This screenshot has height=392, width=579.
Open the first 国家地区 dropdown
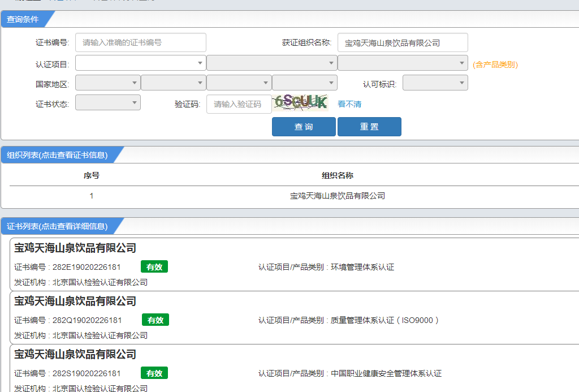tap(108, 83)
